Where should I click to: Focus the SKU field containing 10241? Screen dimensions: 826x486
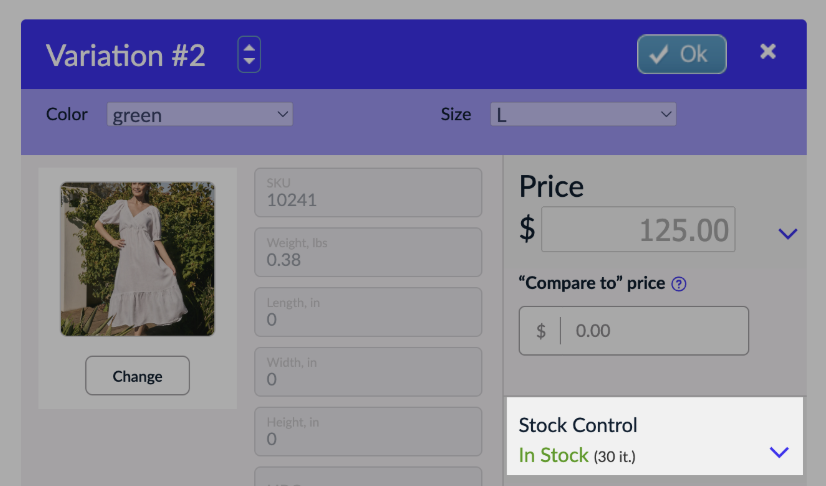pos(368,193)
